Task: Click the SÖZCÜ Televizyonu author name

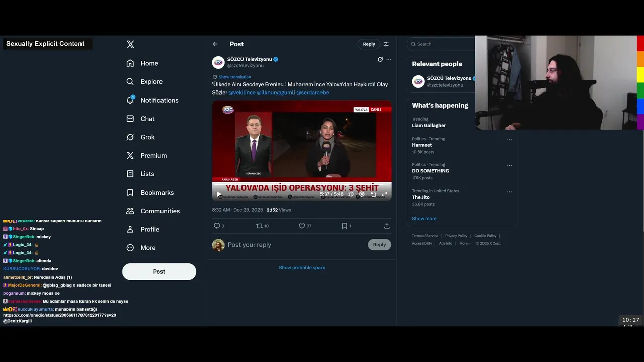Action: tap(250, 59)
